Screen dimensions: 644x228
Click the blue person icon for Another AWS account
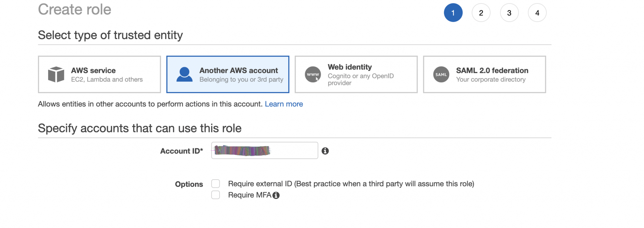click(184, 74)
